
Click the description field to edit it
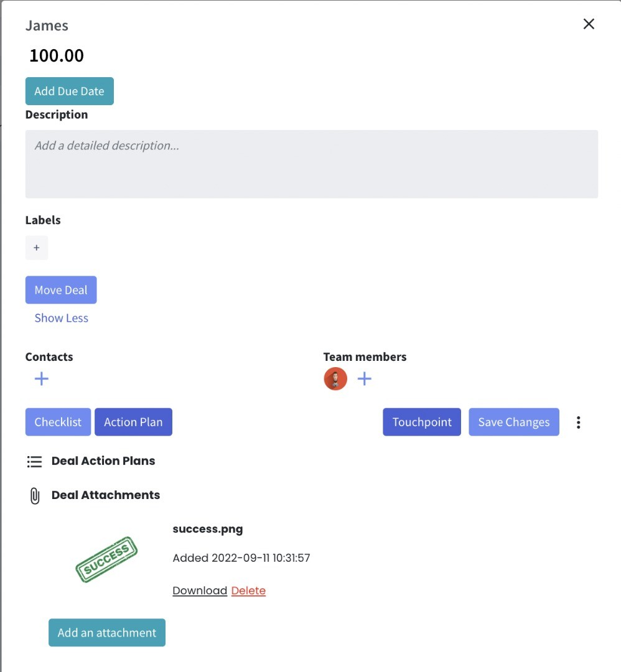point(311,163)
